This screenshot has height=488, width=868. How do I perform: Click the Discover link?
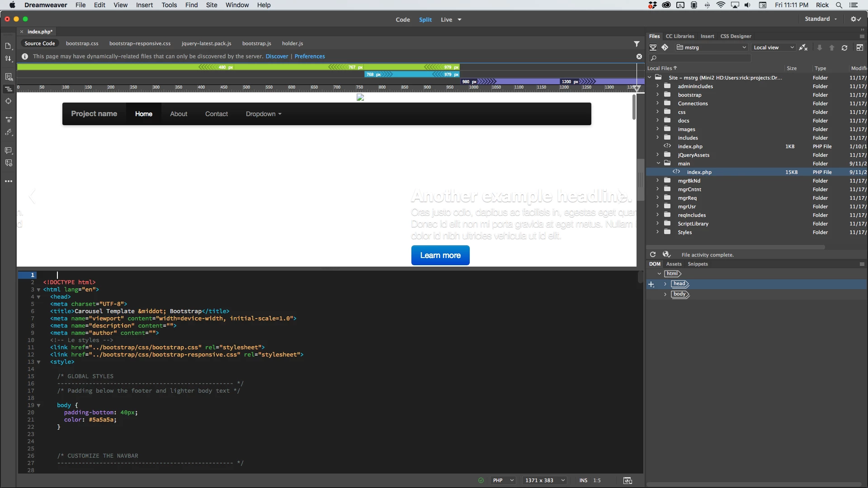click(277, 56)
